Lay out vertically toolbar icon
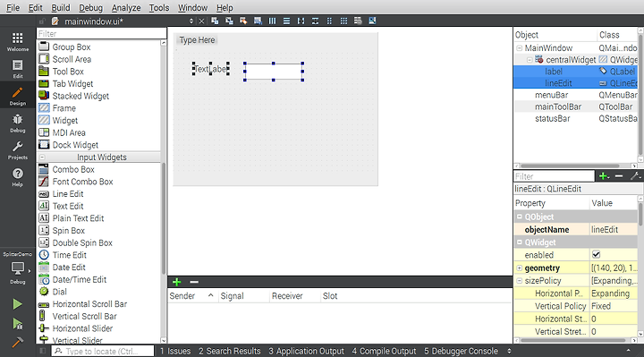Viewport: 644px width, 357px height. (x=287, y=21)
